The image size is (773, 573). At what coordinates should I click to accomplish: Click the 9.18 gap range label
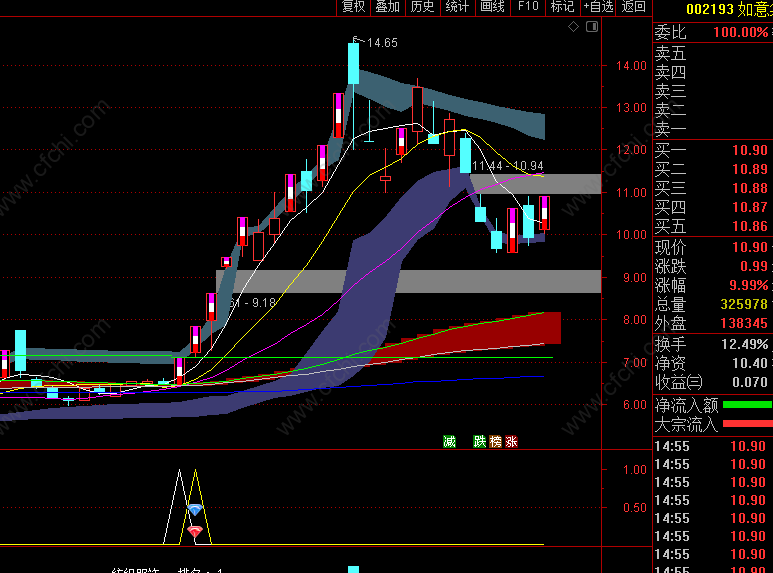[x=252, y=303]
